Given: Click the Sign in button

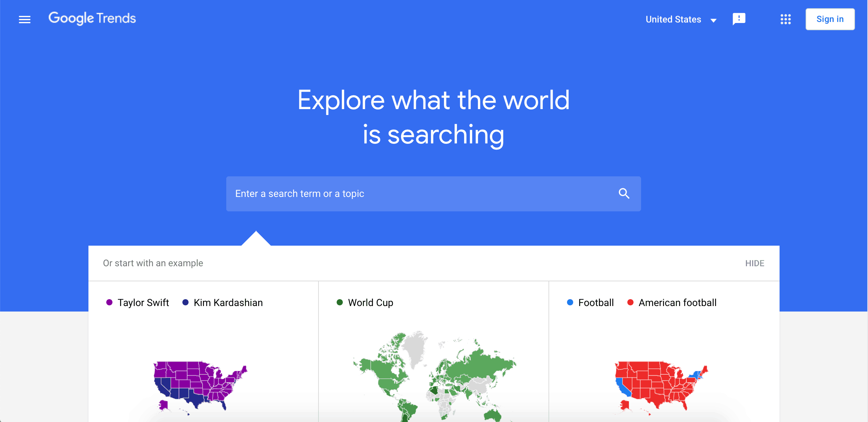Looking at the screenshot, I should [x=830, y=19].
